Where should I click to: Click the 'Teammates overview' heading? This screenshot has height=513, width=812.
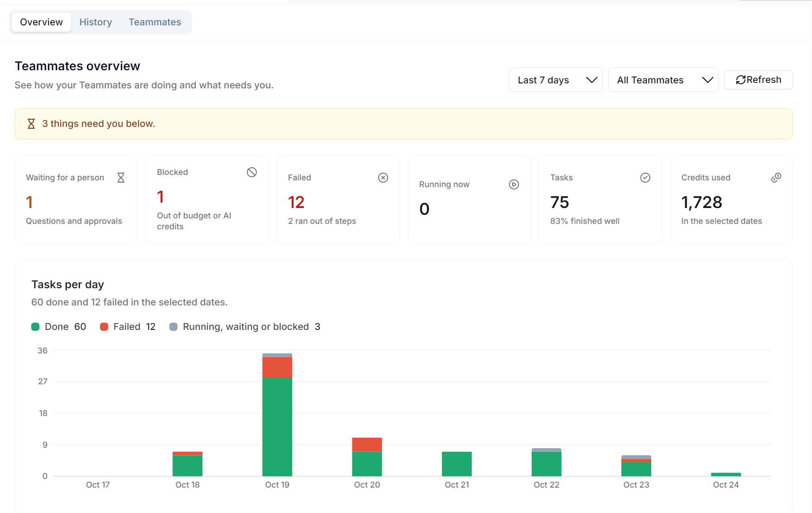(77, 66)
